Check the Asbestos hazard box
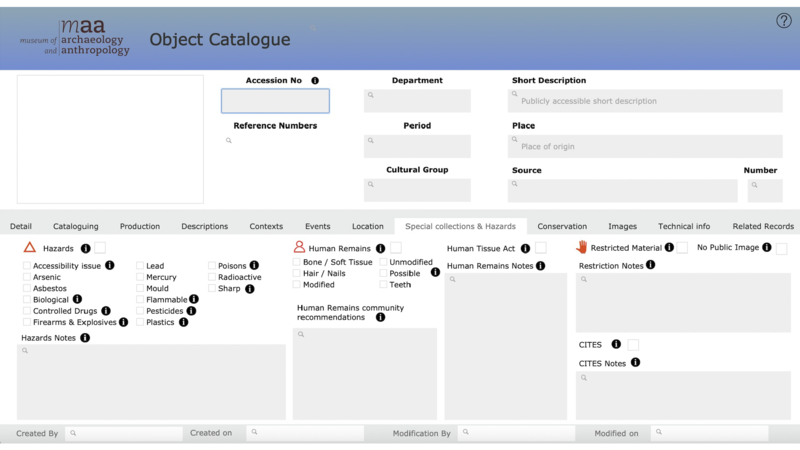Image resolution: width=800 pixels, height=450 pixels. (27, 288)
